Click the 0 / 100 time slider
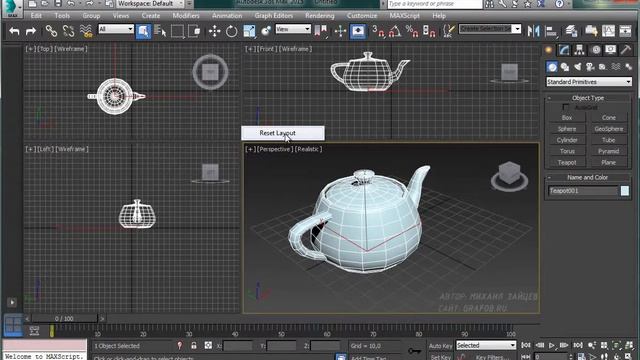This screenshot has width=640, height=360. click(x=64, y=318)
